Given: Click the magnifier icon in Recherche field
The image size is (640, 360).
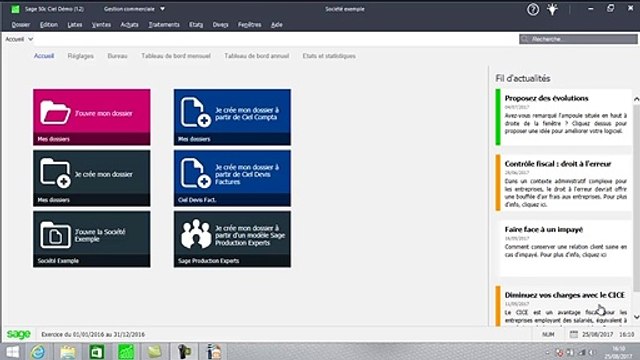Looking at the screenshot, I should [525, 39].
